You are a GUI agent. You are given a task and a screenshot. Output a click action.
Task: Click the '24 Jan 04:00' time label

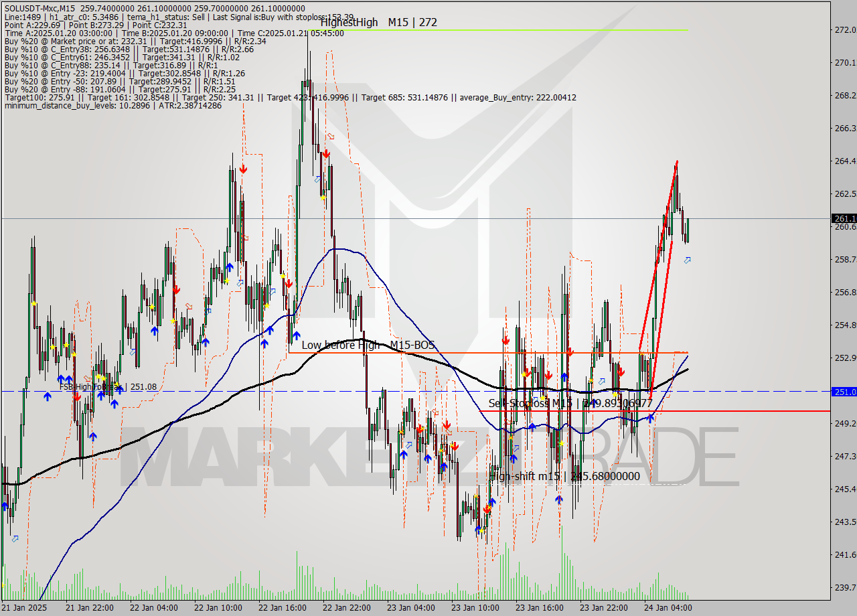point(668,608)
